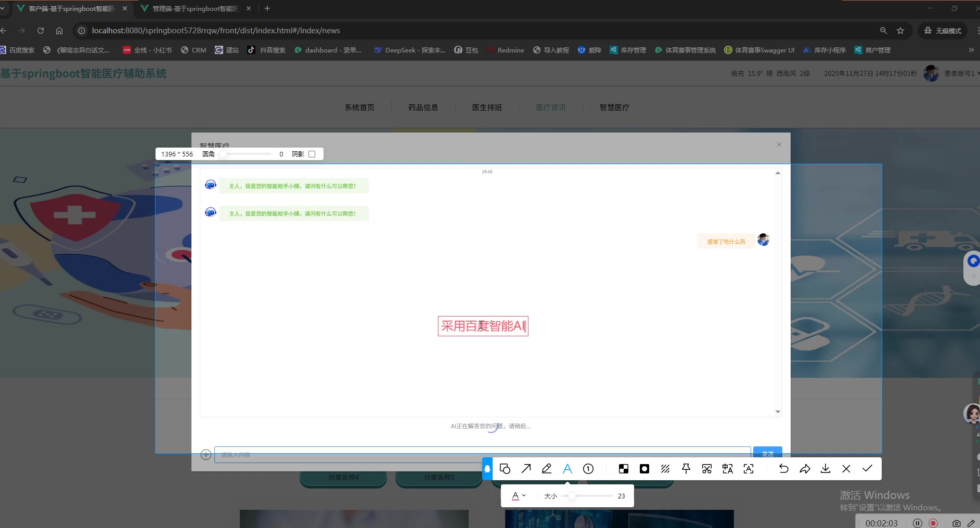This screenshot has width=980, height=528.
Task: Select the black square blur tool
Action: coord(644,469)
